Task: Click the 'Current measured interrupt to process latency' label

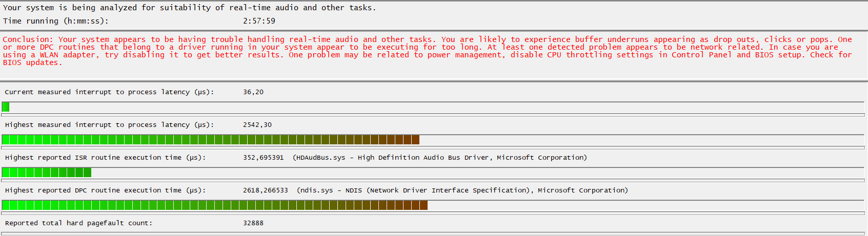Action: [109, 92]
